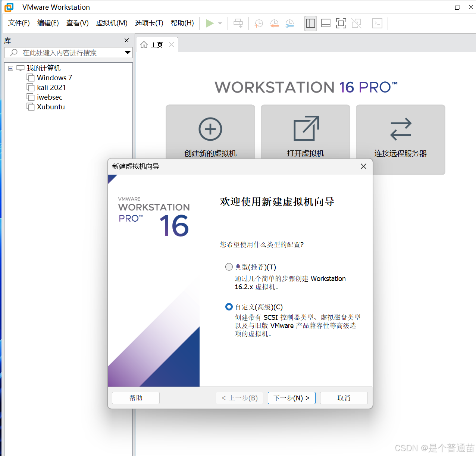Click the iwebsec VM icon
This screenshot has width=476, height=456.
click(x=31, y=97)
